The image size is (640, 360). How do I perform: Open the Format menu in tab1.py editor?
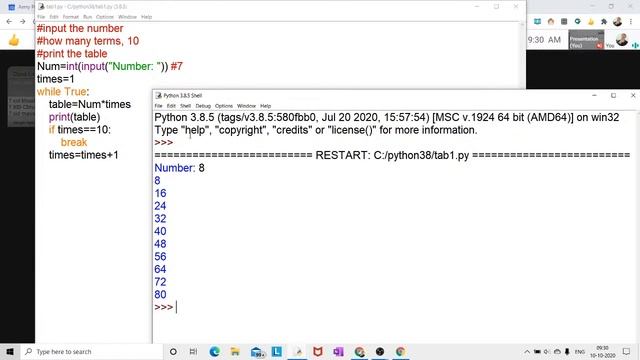[x=71, y=17]
